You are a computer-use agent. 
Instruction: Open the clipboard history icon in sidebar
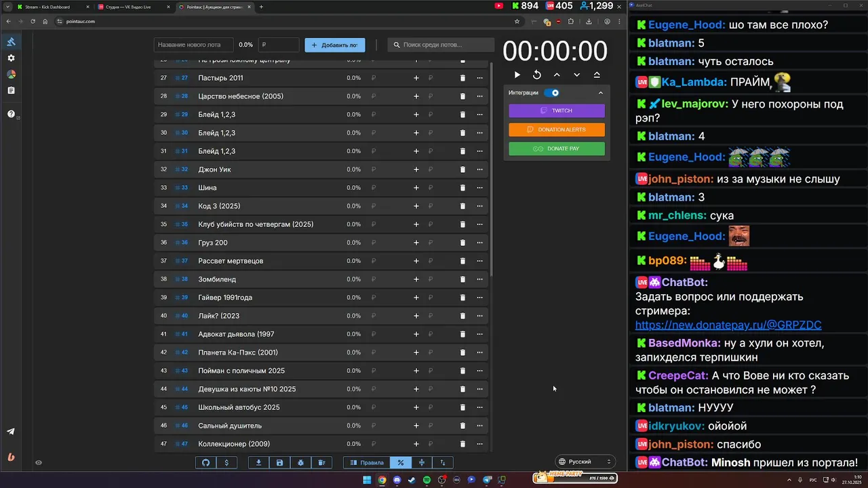click(11, 90)
